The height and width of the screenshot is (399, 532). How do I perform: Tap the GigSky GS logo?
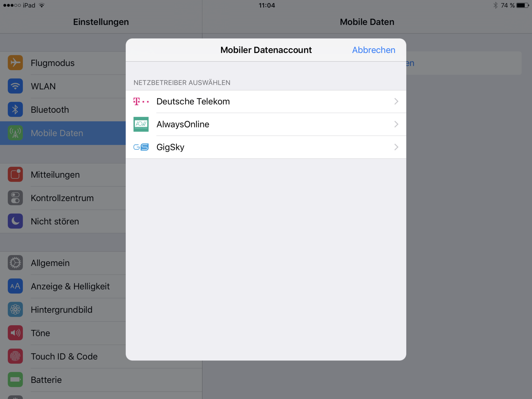click(141, 147)
